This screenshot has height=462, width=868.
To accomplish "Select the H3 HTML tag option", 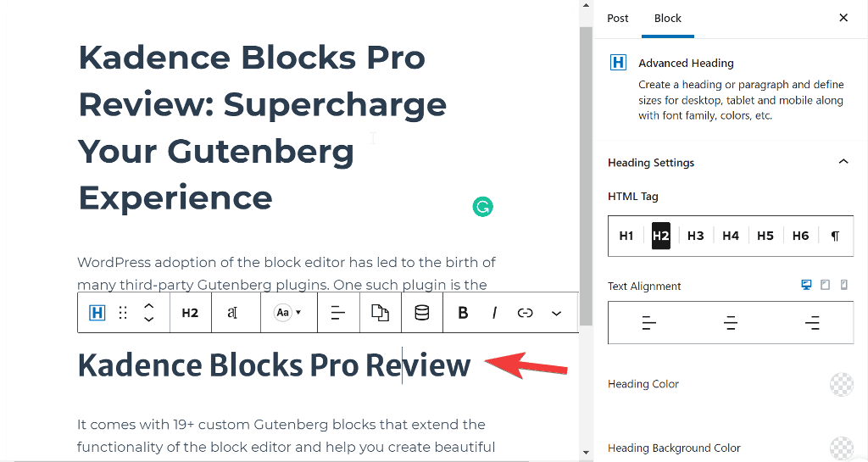I will click(695, 236).
